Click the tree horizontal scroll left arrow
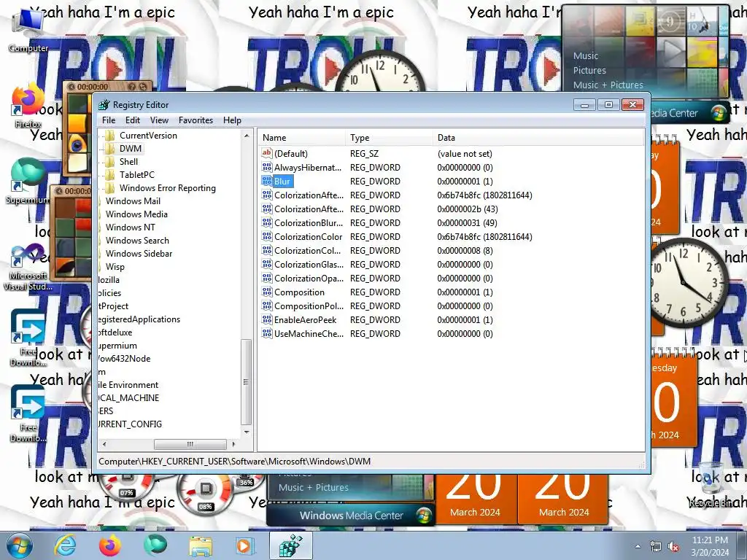Image resolution: width=747 pixels, height=560 pixels. pos(104,444)
